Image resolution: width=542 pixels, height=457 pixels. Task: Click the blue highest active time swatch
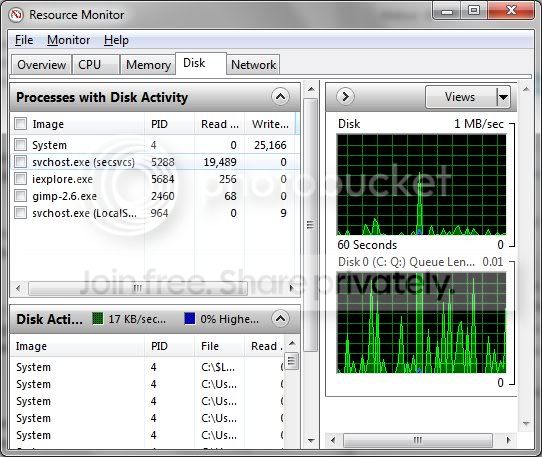(190, 318)
